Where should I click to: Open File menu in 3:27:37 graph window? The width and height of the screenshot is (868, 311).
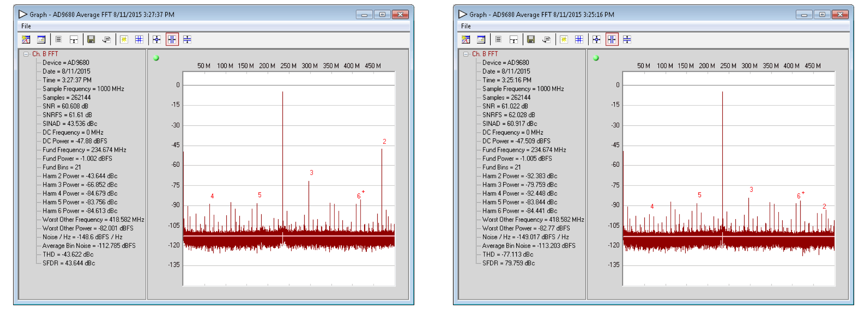coord(26,26)
